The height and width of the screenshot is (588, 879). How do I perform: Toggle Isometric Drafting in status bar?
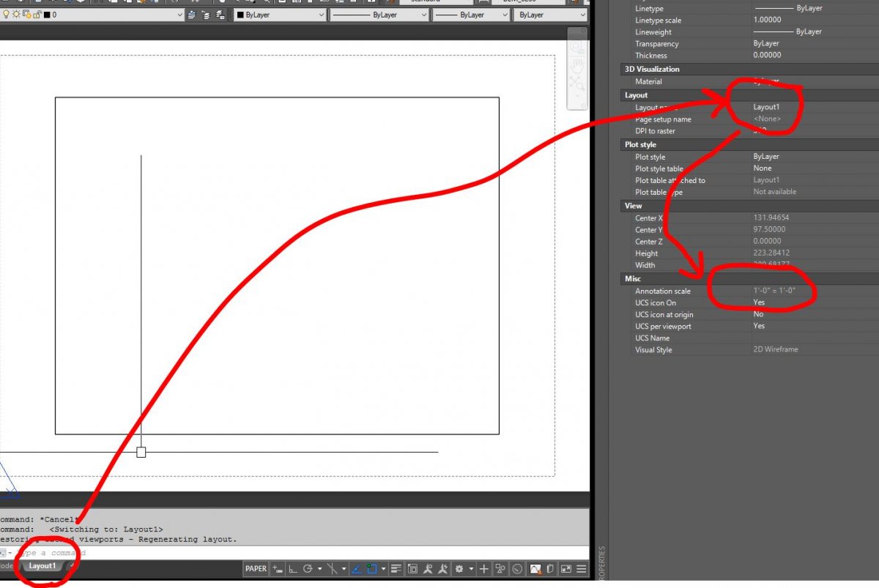click(x=332, y=568)
